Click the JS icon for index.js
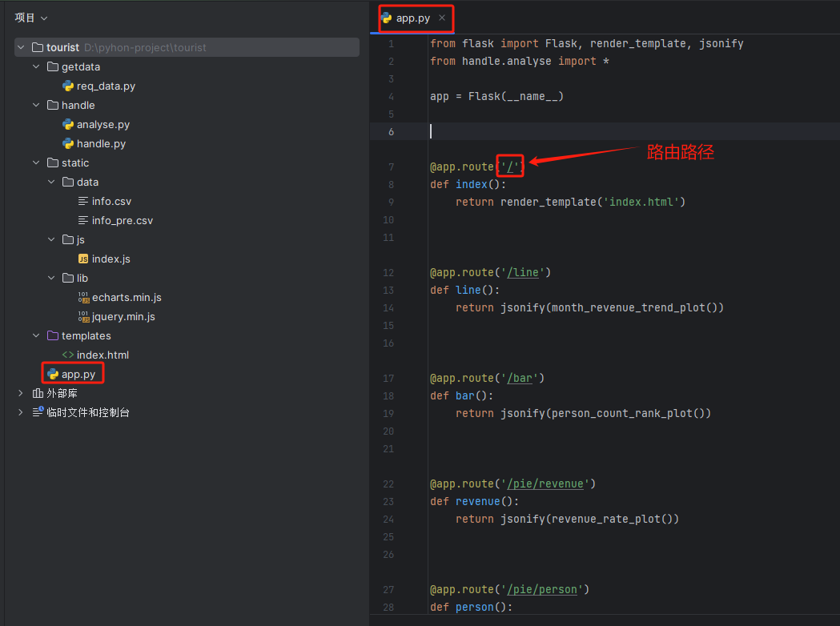840x626 pixels. (x=83, y=259)
